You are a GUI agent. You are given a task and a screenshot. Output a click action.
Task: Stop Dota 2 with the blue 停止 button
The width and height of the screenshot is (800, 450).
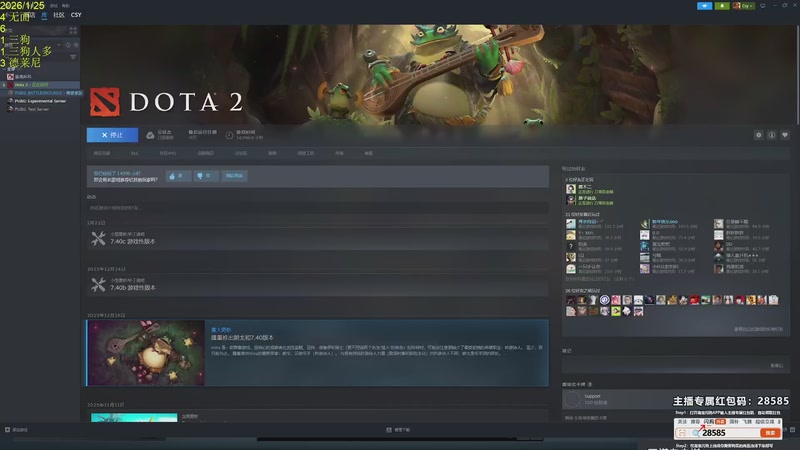click(x=112, y=135)
